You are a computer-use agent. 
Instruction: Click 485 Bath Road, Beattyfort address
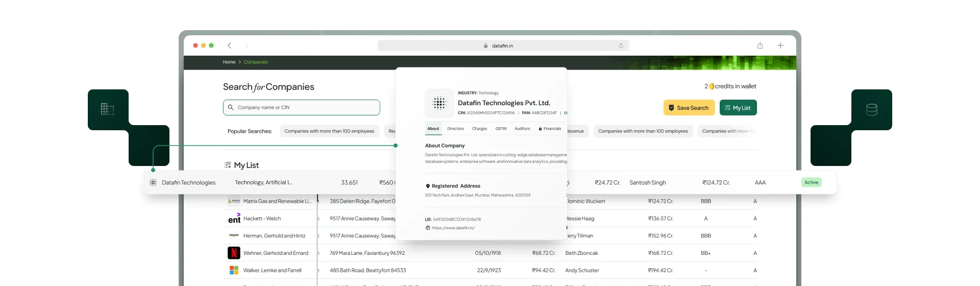coord(367,271)
